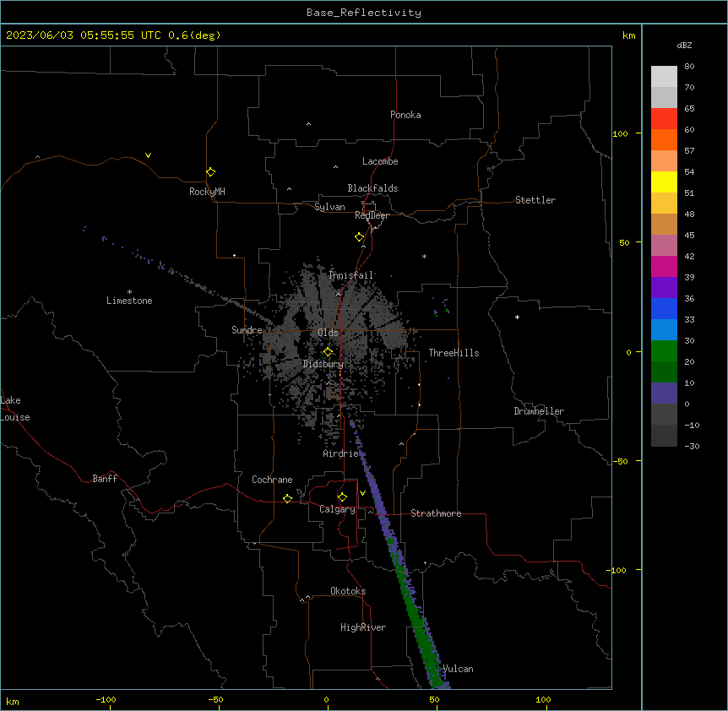Image resolution: width=728 pixels, height=711 pixels.
Task: Click the Strathmore town label
Action: tap(436, 513)
